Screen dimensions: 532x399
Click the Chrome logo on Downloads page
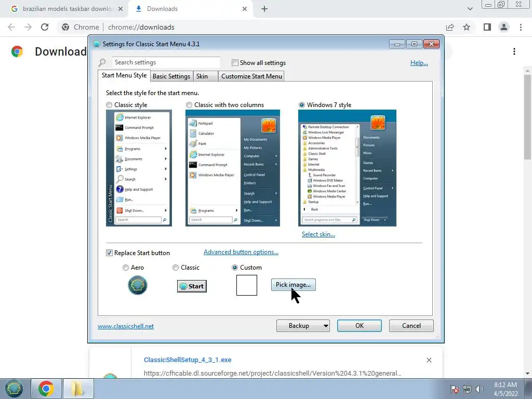pos(17,51)
